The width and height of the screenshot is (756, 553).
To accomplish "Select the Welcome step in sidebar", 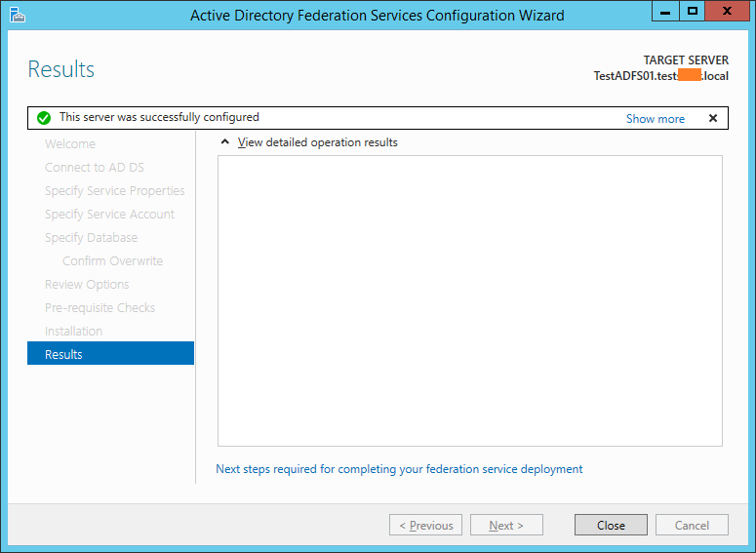I will [70, 144].
